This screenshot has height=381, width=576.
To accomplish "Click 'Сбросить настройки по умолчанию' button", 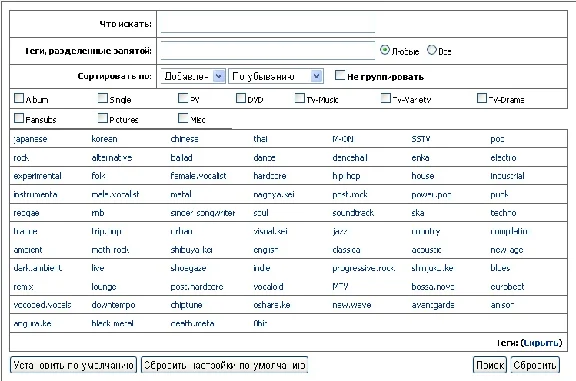I will point(224,365).
